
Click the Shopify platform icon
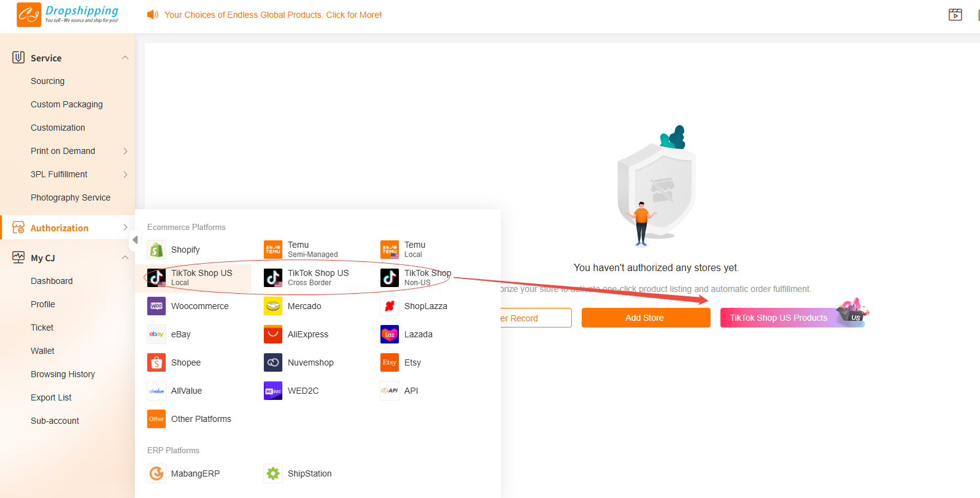(156, 250)
